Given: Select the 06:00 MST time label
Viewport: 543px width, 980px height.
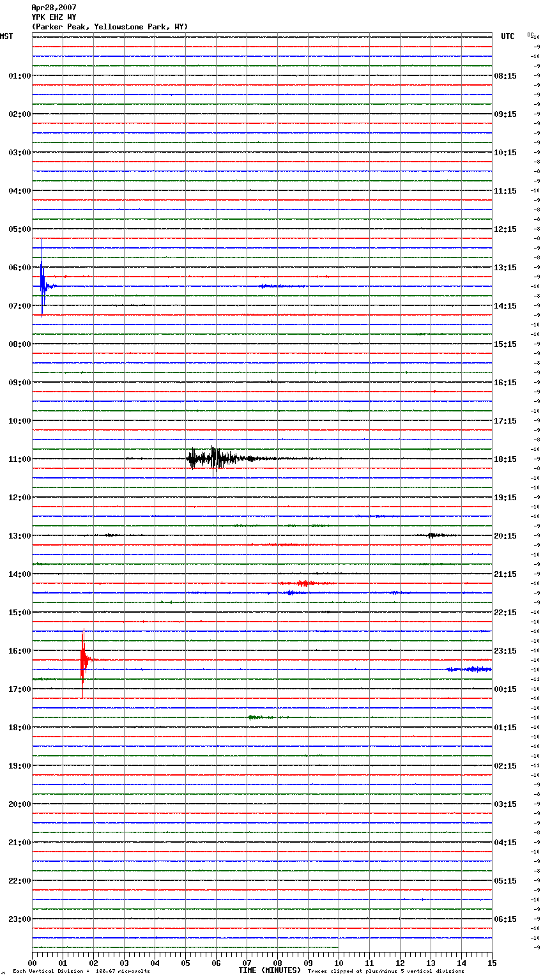Looking at the screenshot, I should (x=20, y=268).
